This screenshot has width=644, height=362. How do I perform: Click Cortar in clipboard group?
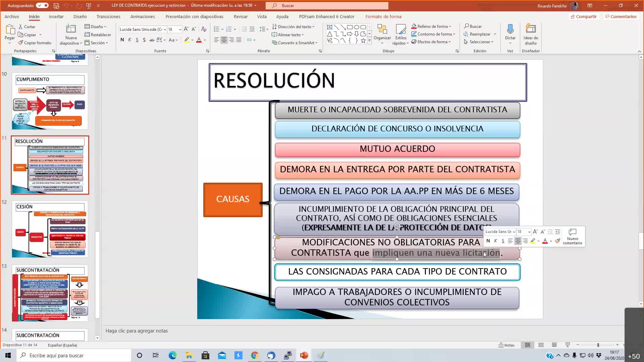tap(27, 26)
